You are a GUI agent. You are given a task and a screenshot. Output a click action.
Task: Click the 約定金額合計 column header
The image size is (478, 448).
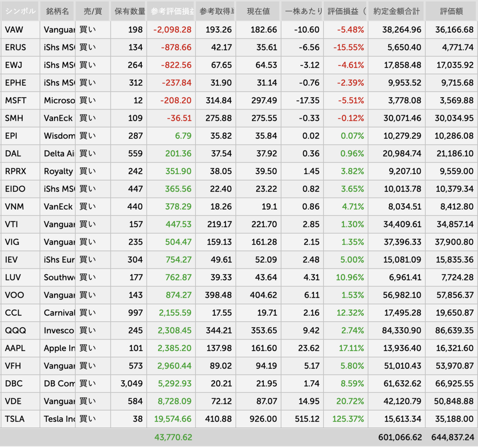click(x=397, y=11)
